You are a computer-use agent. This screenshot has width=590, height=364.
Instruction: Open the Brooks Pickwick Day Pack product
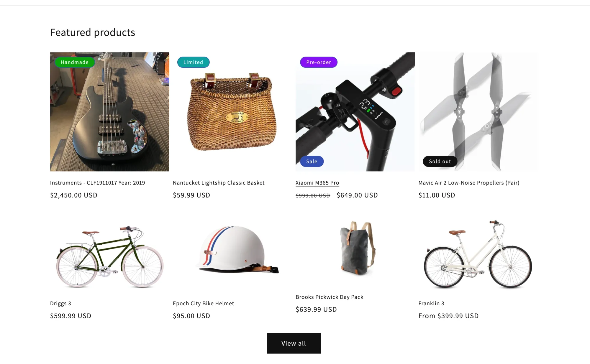point(329,297)
